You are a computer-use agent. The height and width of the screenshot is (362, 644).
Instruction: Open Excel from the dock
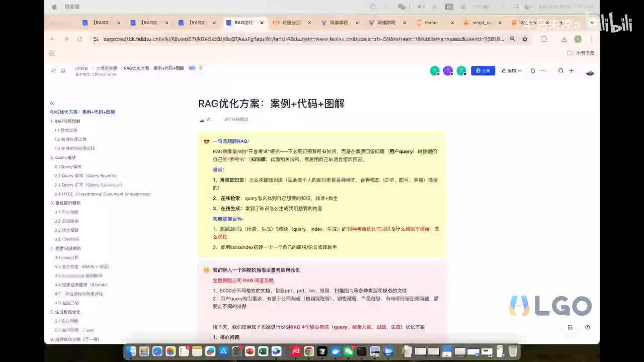263,351
